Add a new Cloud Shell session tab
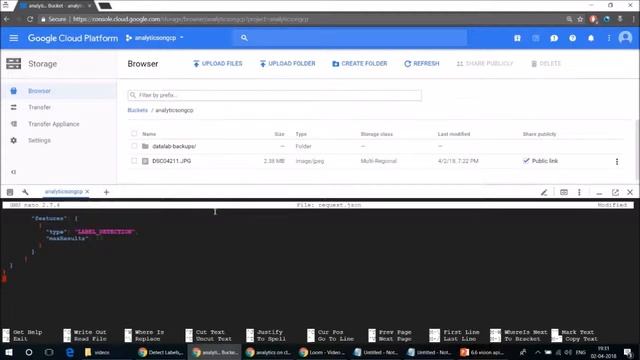 coord(107,192)
